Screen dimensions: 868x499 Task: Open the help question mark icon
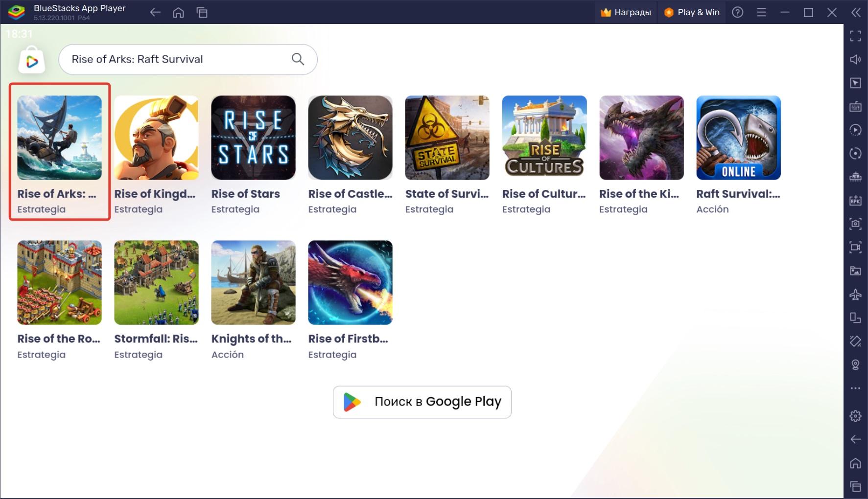click(738, 12)
